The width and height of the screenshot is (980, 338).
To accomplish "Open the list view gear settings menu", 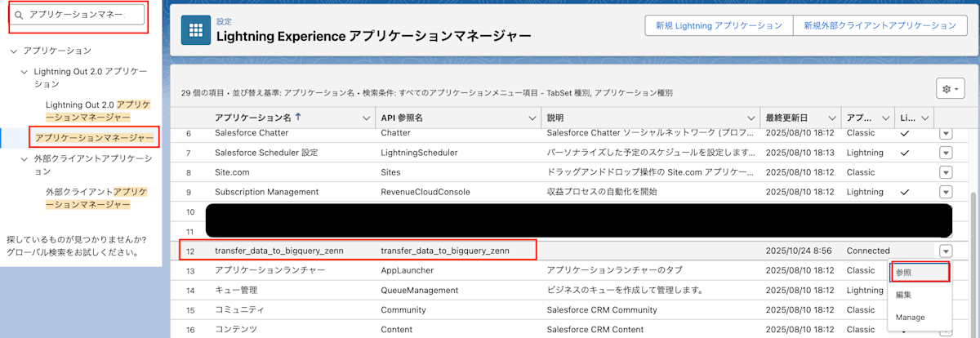I will 951,88.
